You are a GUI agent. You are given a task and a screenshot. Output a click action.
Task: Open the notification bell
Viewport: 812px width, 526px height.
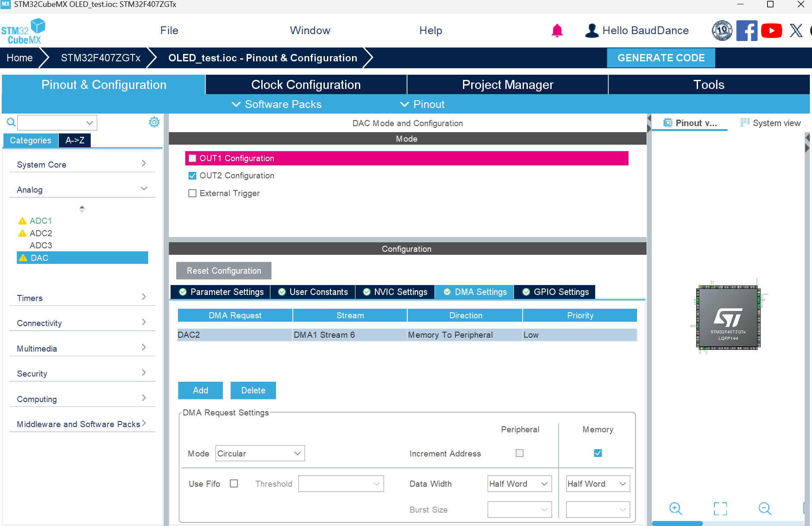pos(557,31)
